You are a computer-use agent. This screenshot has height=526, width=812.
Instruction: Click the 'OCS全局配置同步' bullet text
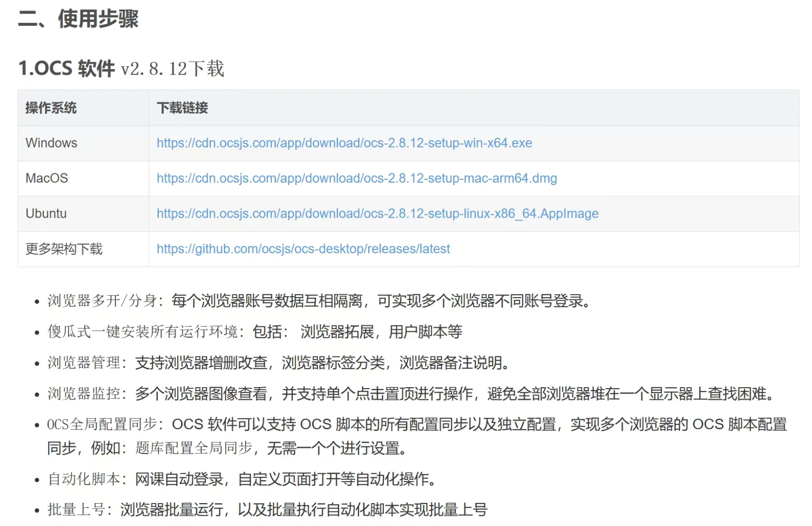[102, 424]
